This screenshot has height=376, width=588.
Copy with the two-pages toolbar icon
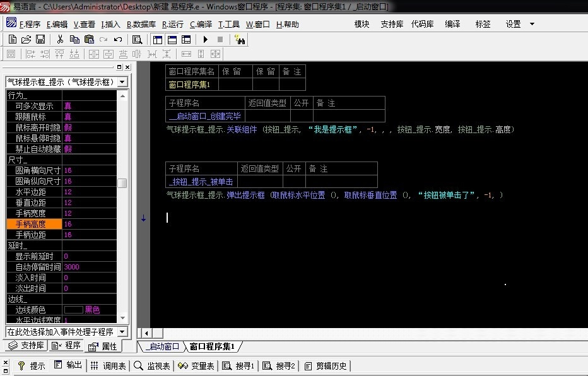coord(74,39)
